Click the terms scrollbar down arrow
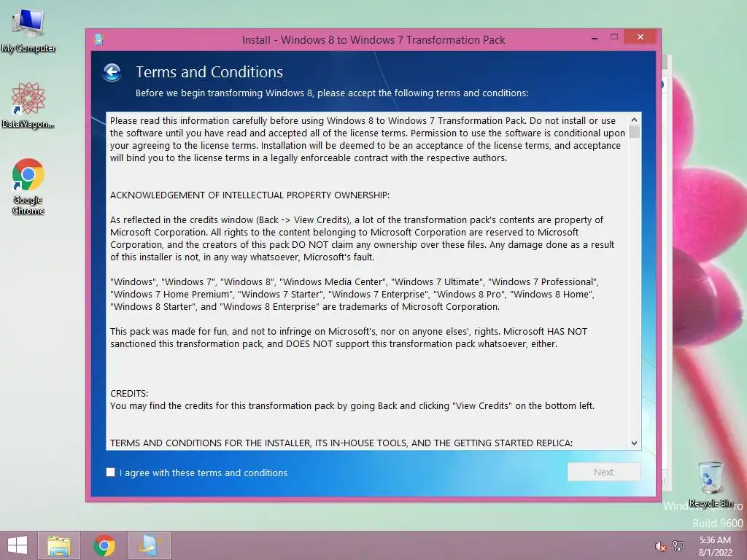747x560 pixels. pyautogui.click(x=634, y=443)
